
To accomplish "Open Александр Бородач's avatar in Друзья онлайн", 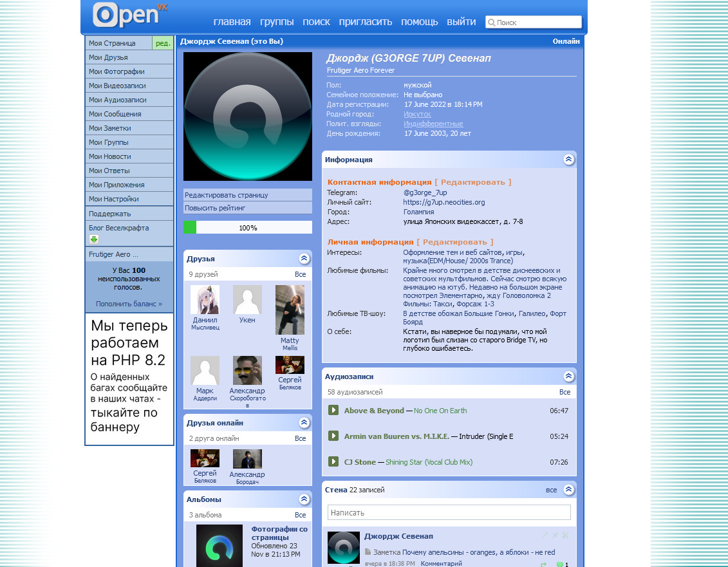I will [x=247, y=459].
